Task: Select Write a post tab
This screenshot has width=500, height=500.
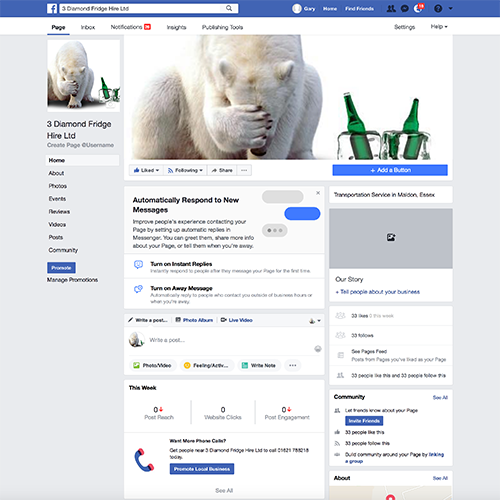Action: tap(148, 320)
